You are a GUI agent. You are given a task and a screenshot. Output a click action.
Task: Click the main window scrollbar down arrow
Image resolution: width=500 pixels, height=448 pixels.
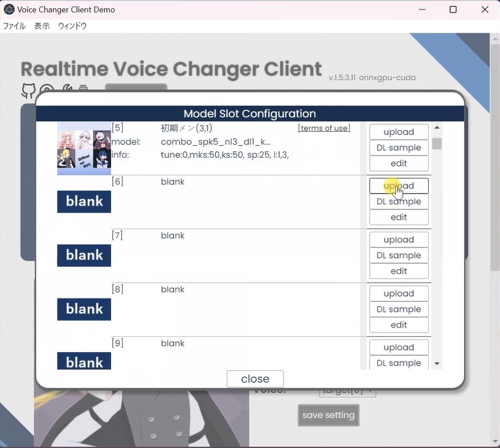[x=494, y=442]
